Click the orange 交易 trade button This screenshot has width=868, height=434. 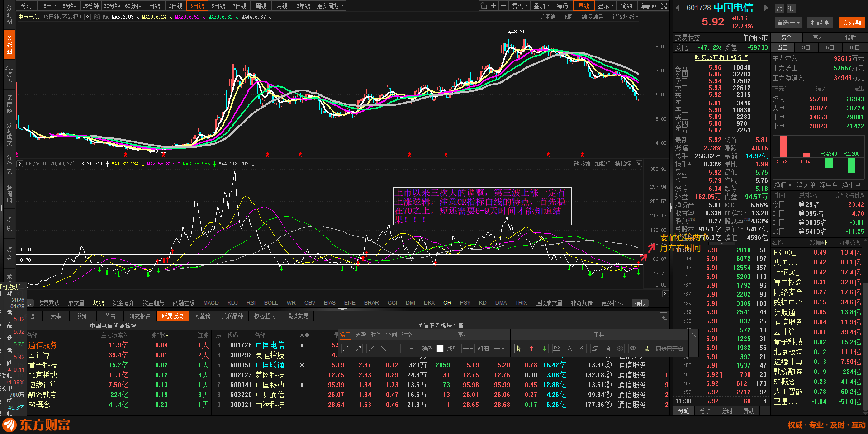(x=852, y=23)
